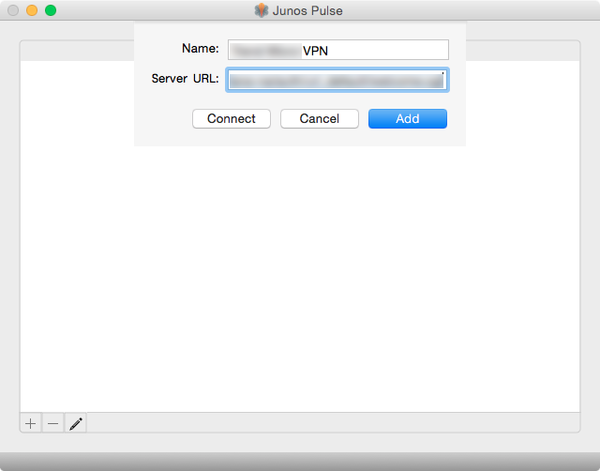Click the plus icon to add connection
The image size is (600, 471).
pyautogui.click(x=31, y=423)
